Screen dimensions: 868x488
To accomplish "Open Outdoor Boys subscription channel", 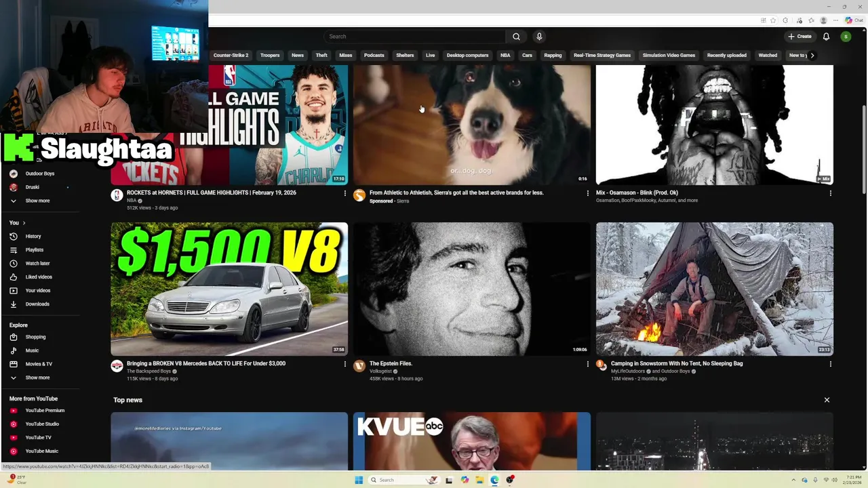I will [x=39, y=174].
